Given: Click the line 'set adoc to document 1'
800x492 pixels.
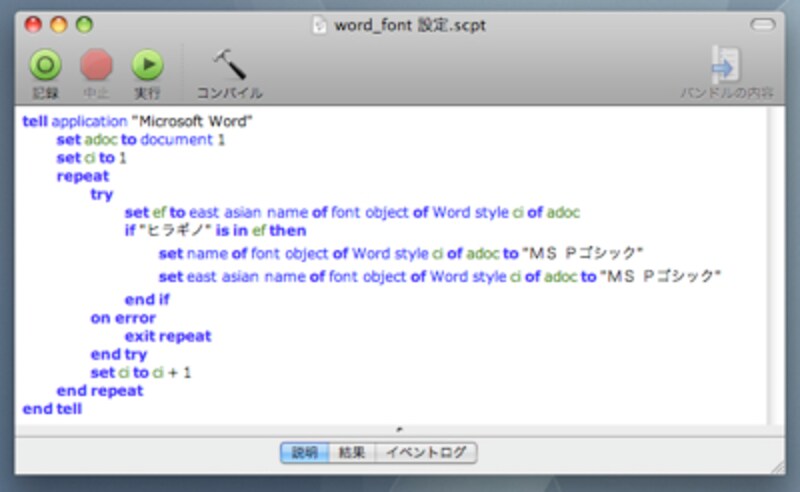Looking at the screenshot, I should tap(141, 140).
